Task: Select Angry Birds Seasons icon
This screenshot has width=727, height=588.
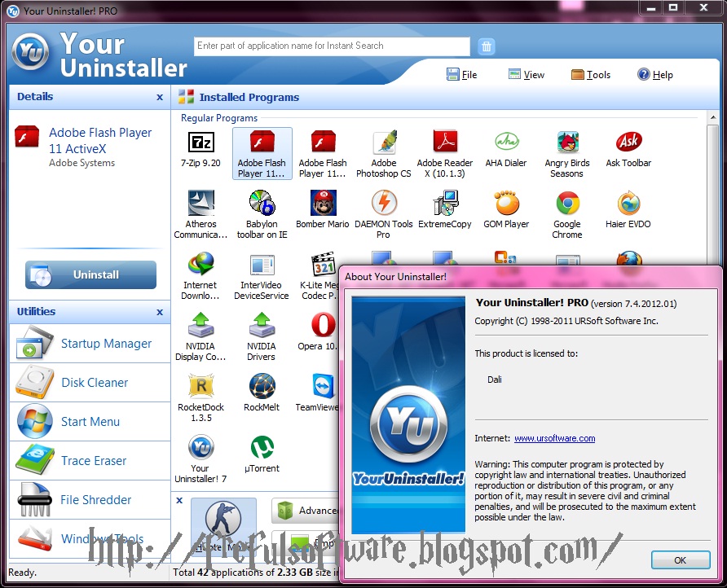Action: (x=567, y=142)
